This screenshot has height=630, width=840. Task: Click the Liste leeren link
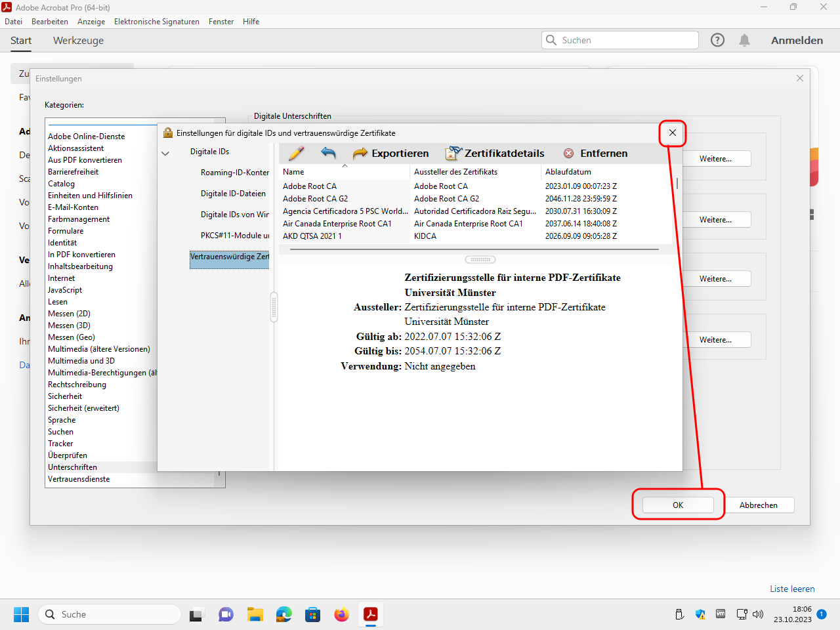[792, 589]
